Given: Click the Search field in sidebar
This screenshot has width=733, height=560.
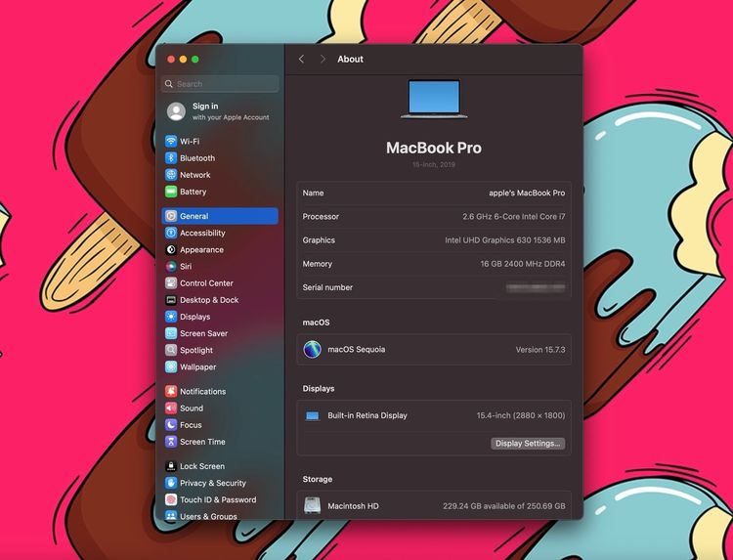Looking at the screenshot, I should point(220,84).
